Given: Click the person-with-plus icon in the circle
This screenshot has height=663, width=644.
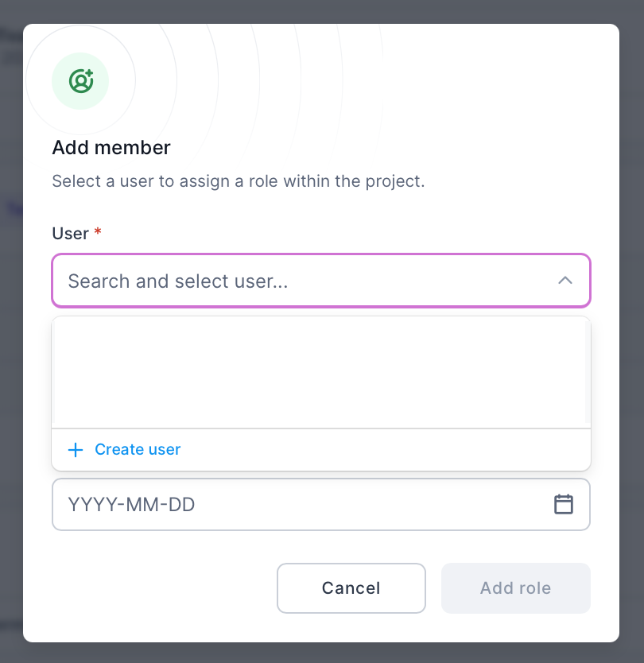Looking at the screenshot, I should tap(80, 79).
